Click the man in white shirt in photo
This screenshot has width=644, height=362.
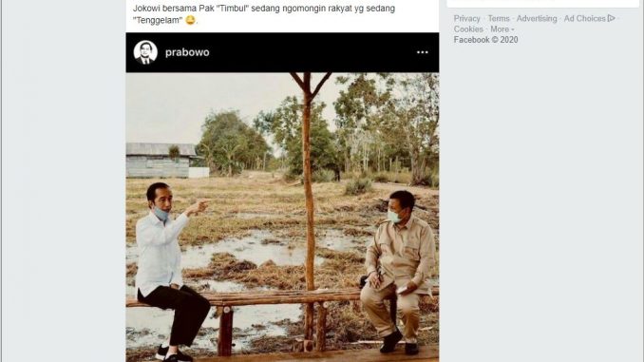click(x=168, y=271)
